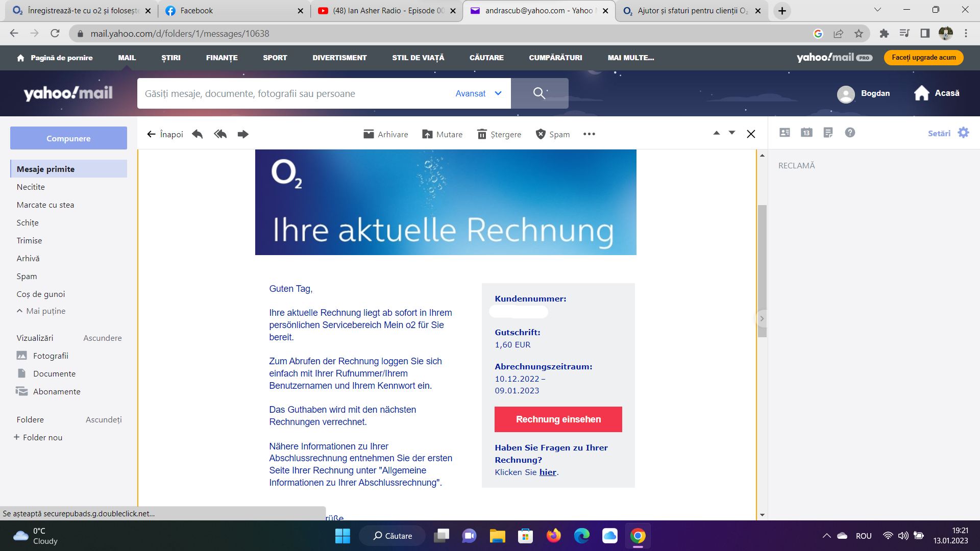
Task: Open Chrome extensions puzzle icon
Action: [884, 34]
